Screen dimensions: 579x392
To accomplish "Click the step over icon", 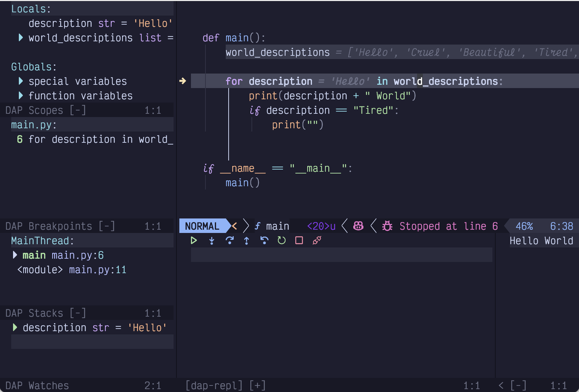I will [229, 241].
